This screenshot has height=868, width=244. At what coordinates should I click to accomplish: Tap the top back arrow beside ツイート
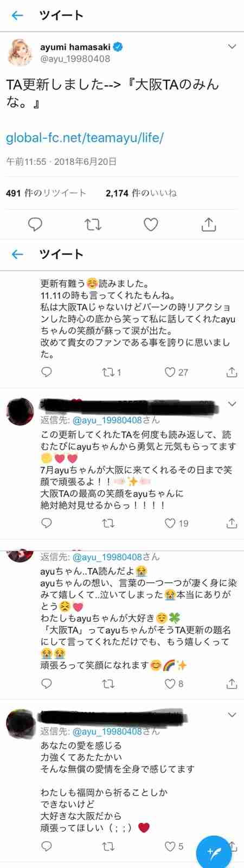point(18,15)
